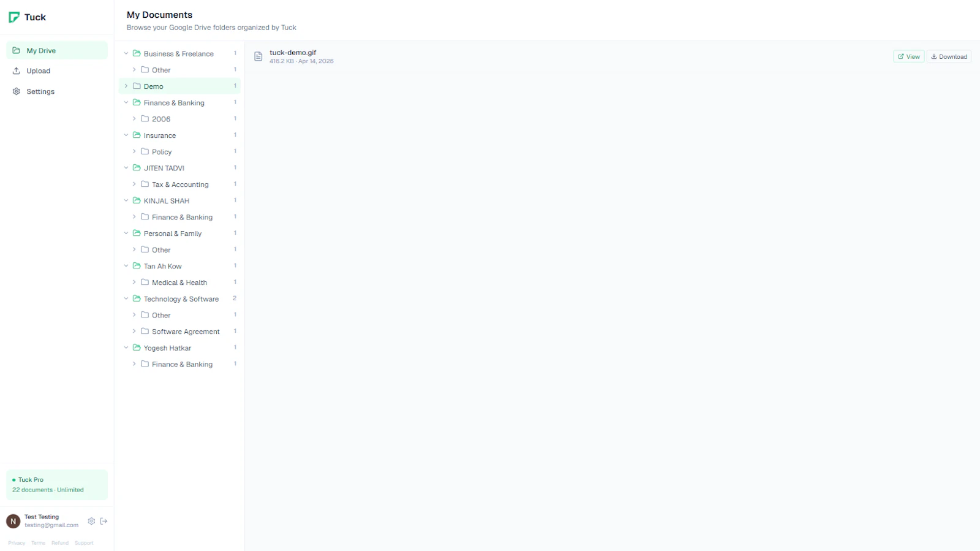Click the Tuck logo icon

pyautogui.click(x=14, y=17)
